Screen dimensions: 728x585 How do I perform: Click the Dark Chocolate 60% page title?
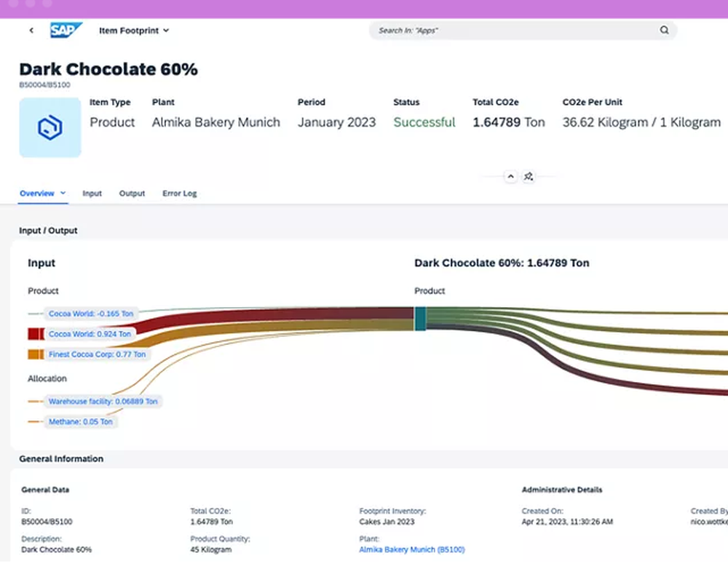point(108,69)
